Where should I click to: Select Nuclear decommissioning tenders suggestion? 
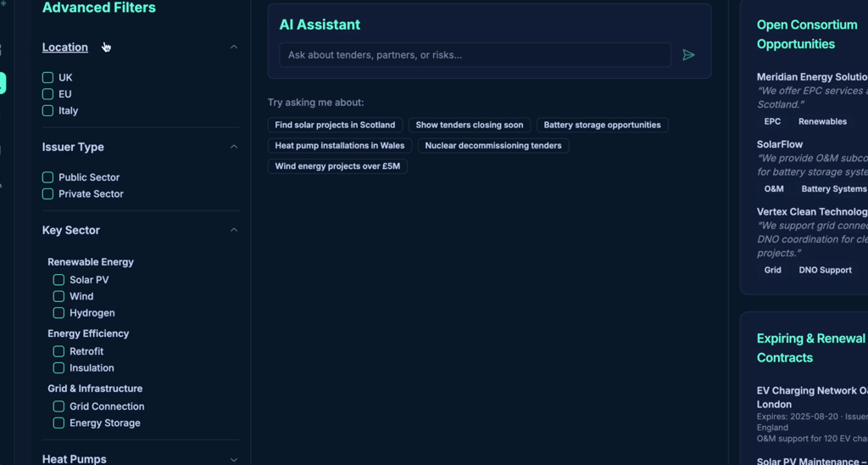(x=493, y=145)
